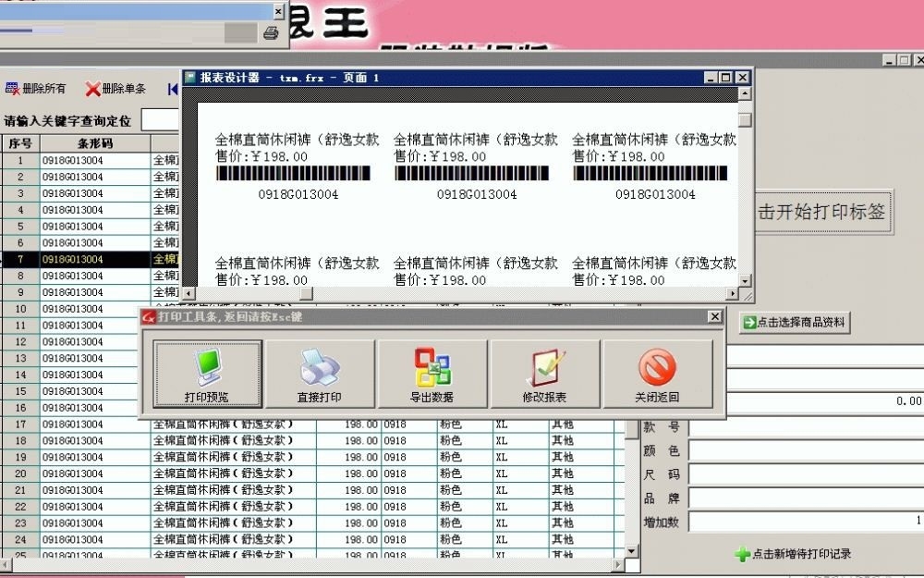Click the 关闭返回 close and return button
924x578 pixels.
click(x=657, y=374)
